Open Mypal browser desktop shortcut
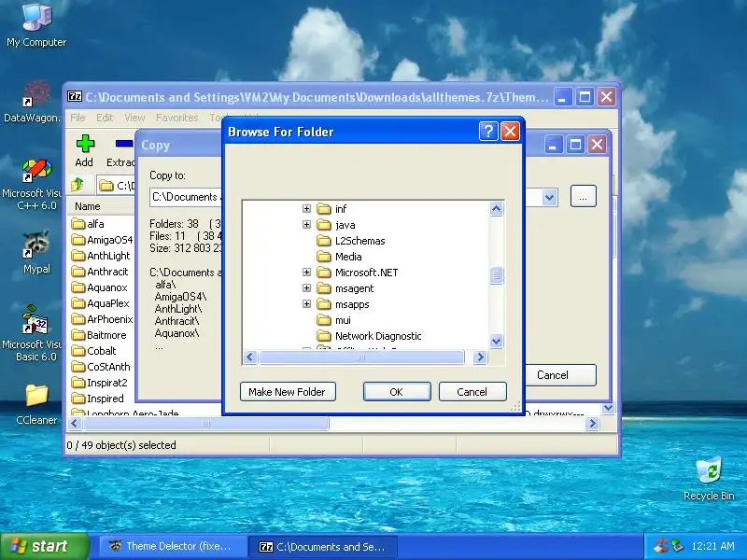Screen dimensions: 747x560 (36, 252)
